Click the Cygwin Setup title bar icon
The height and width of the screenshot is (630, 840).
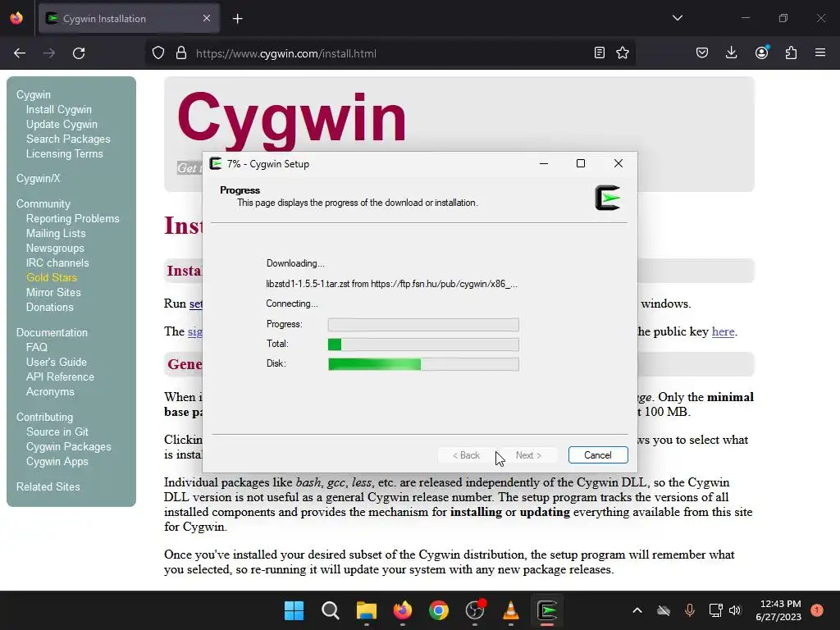216,163
